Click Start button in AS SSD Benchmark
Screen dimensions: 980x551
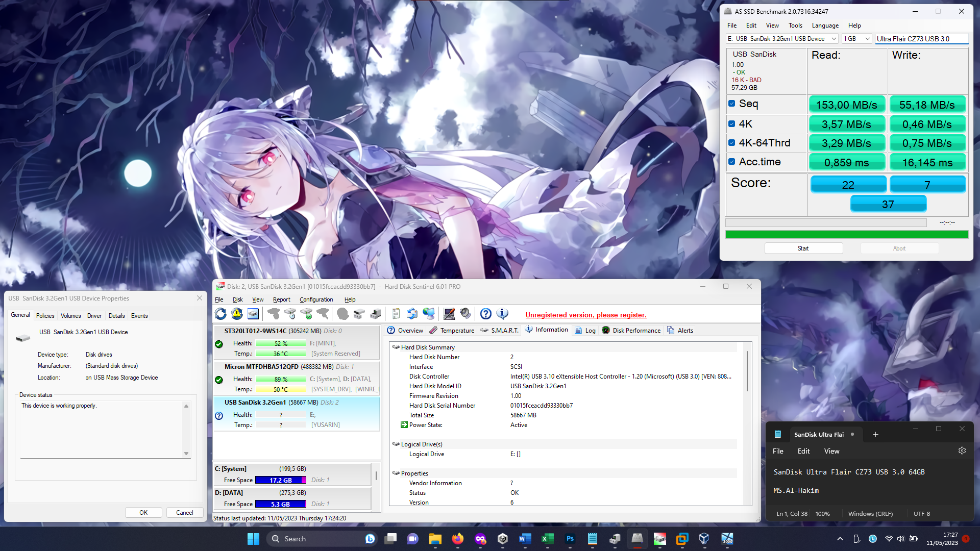(803, 248)
